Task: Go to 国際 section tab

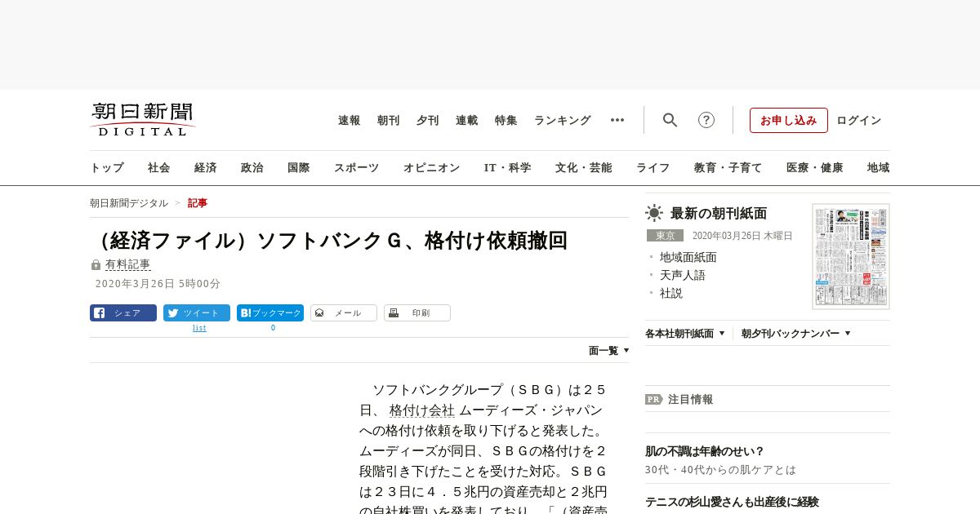Action: (299, 167)
